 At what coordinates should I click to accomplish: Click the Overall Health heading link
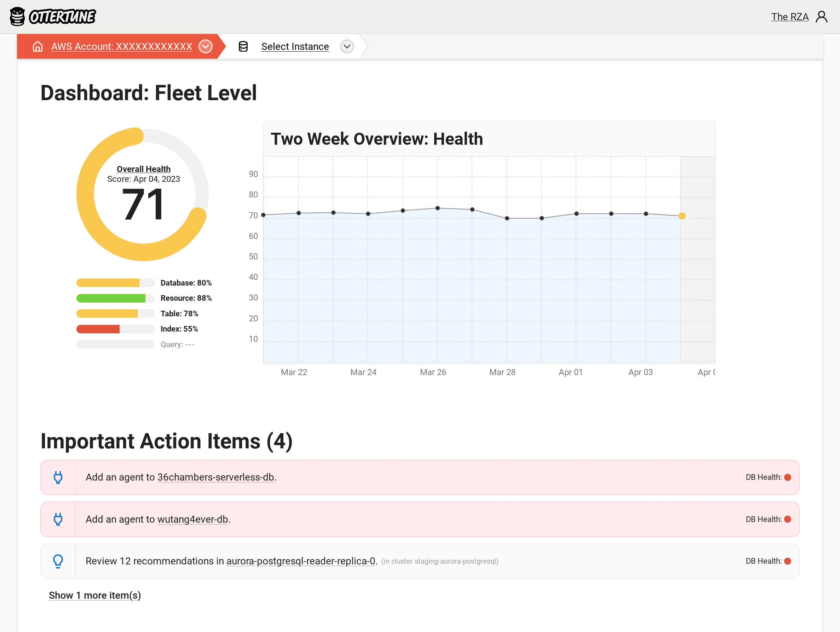tap(144, 169)
